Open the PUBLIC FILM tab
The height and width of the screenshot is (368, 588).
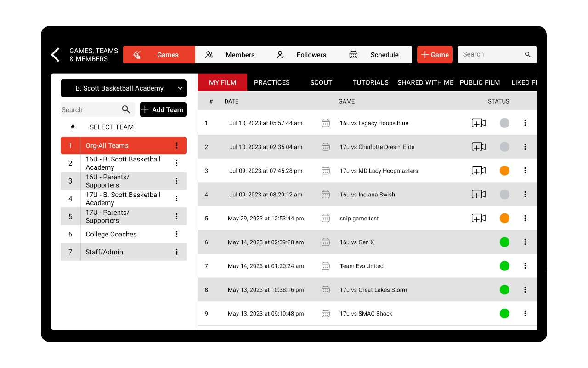(480, 82)
